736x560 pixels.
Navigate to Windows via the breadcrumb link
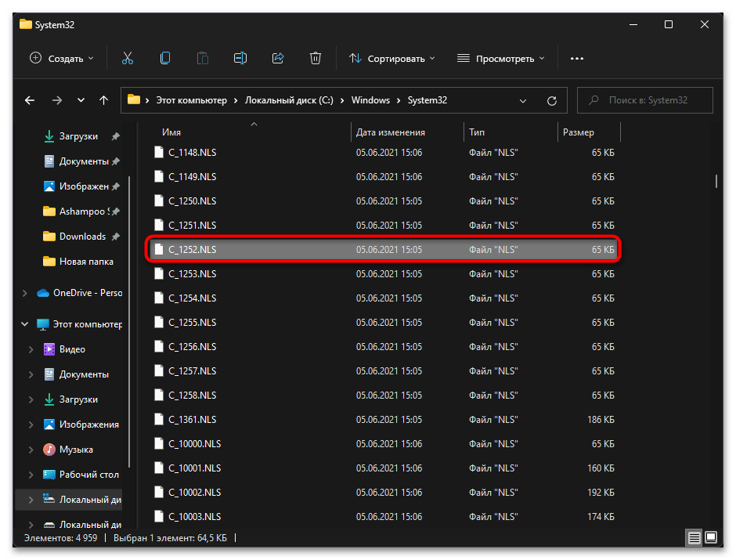(370, 100)
